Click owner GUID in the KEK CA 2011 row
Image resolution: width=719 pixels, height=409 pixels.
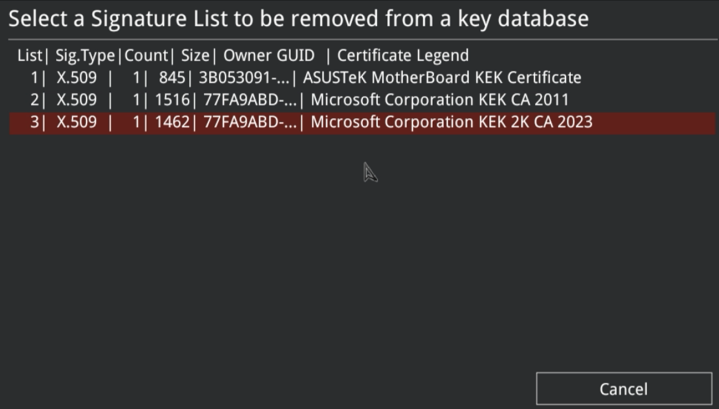255,100
